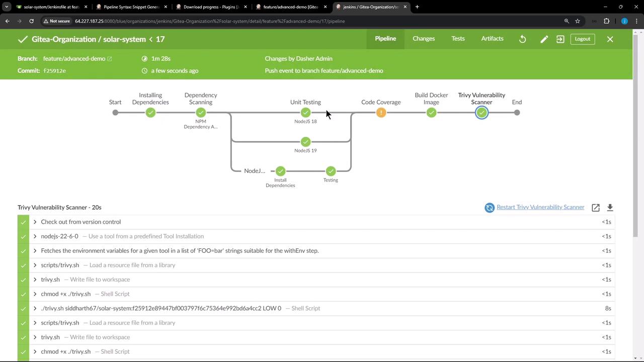Open the pipeline editor pencil icon

[x=544, y=39]
